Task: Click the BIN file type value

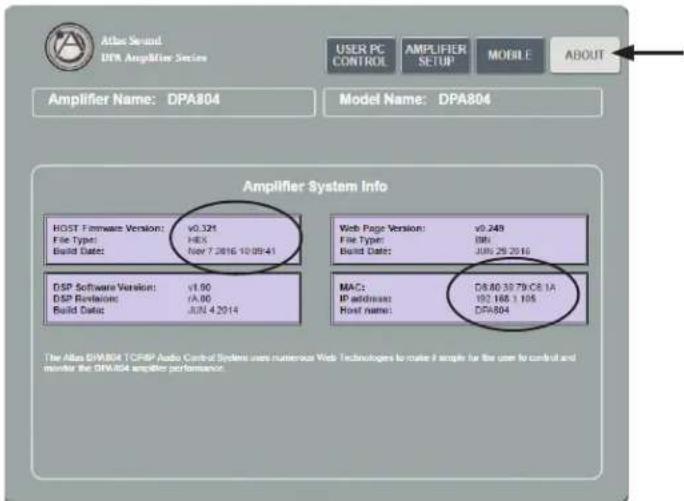Action: click(x=482, y=240)
